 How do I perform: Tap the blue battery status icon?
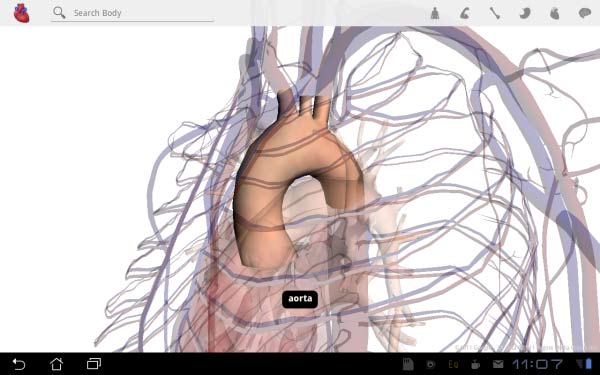(588, 364)
